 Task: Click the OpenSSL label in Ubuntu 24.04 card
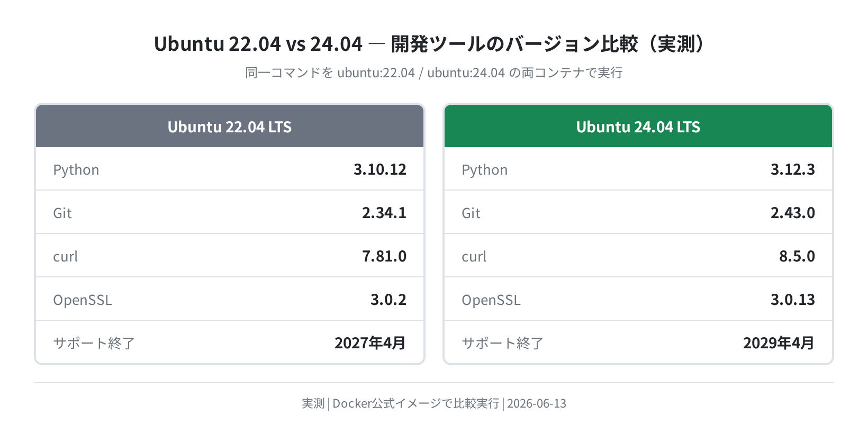coord(491,300)
